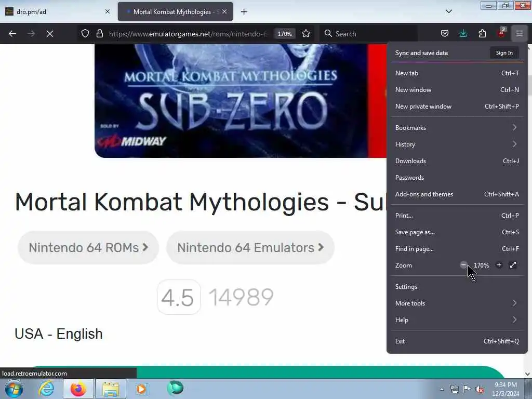This screenshot has width=532, height=399.
Task: Select Find in page...
Action: (457, 249)
